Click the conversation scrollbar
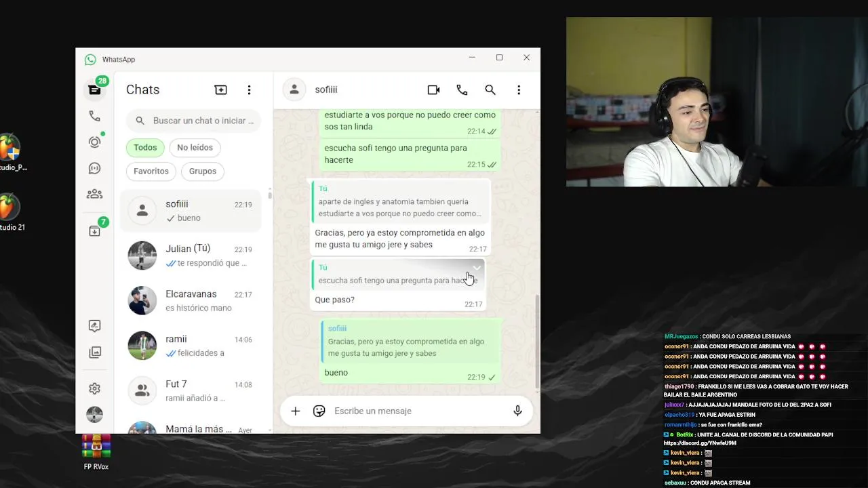 538,342
